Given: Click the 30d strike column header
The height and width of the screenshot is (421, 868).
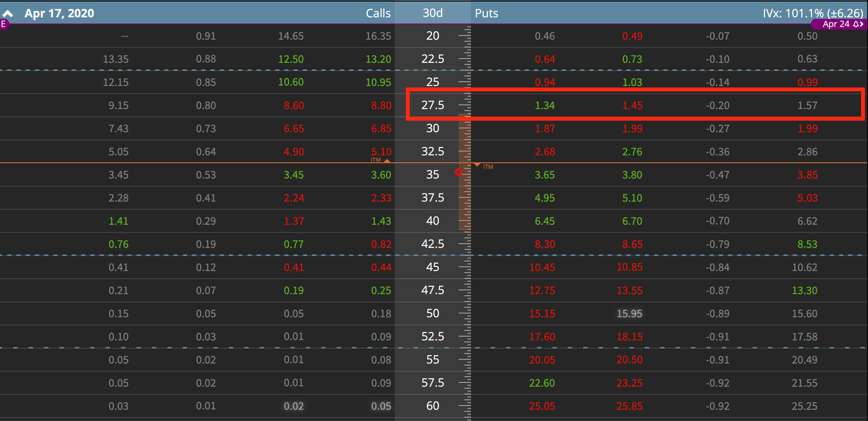Looking at the screenshot, I should pyautogui.click(x=432, y=13).
